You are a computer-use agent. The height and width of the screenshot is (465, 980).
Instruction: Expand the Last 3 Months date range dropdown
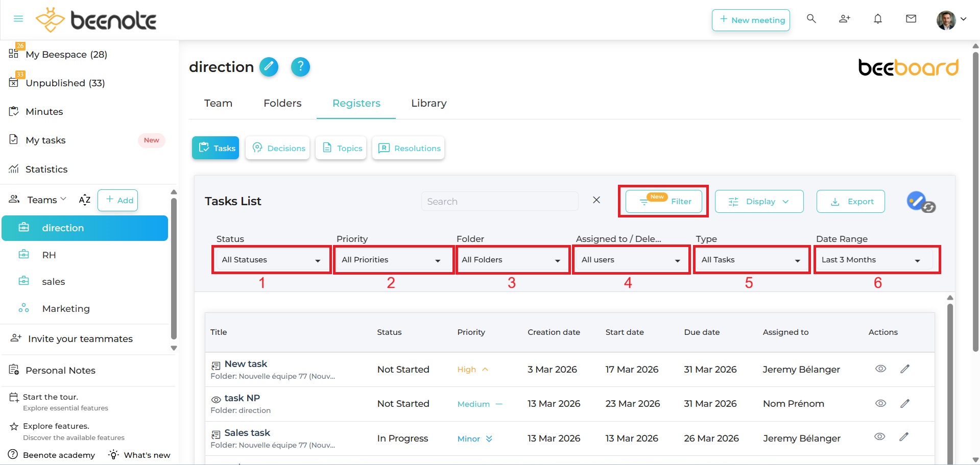pyautogui.click(x=875, y=259)
